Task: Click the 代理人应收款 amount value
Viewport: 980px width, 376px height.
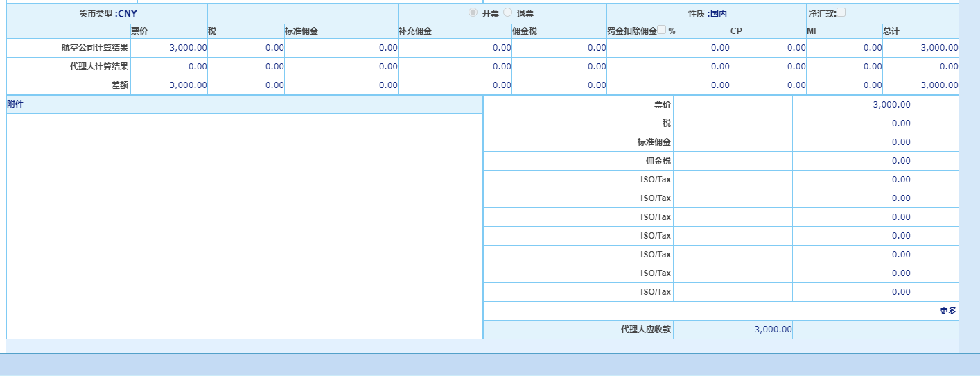Action: 733,330
